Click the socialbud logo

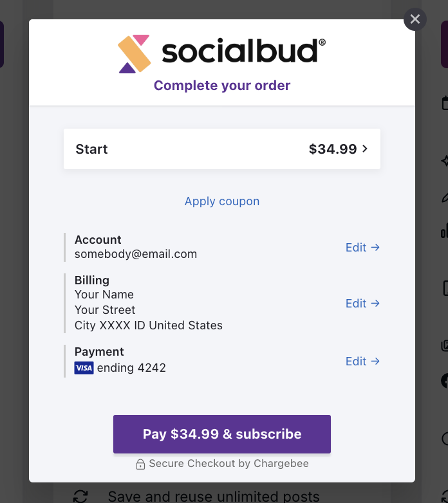[222, 53]
